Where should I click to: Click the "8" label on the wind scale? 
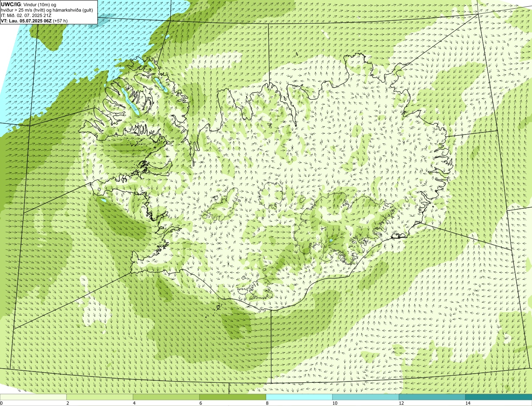click(267, 403)
